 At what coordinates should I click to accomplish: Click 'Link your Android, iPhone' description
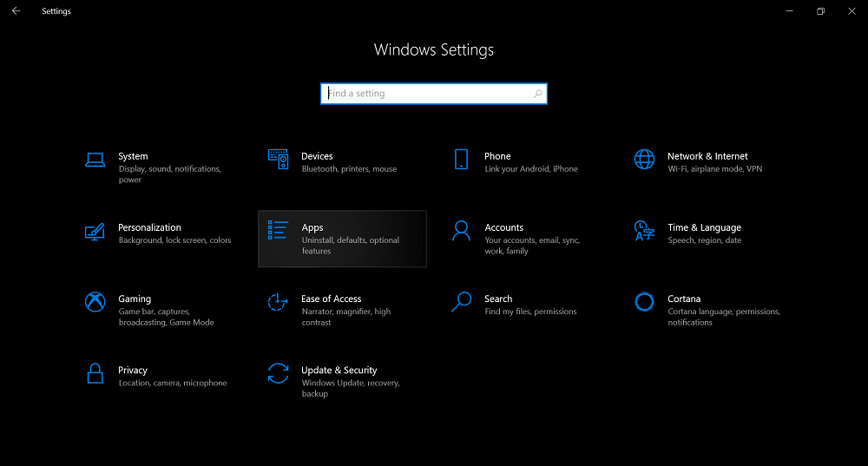(x=531, y=169)
